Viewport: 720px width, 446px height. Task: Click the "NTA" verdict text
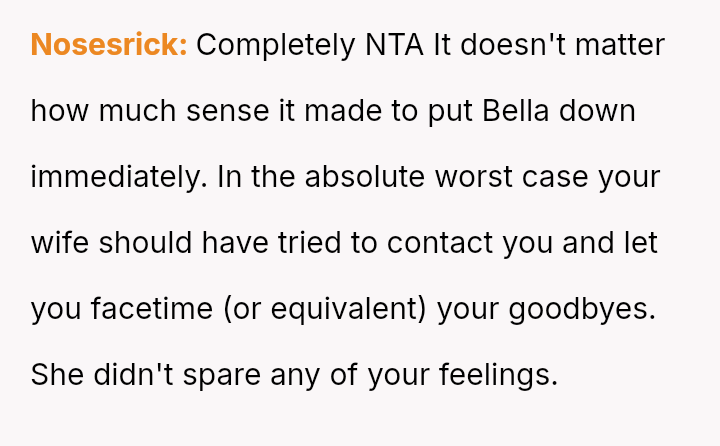pyautogui.click(x=394, y=45)
